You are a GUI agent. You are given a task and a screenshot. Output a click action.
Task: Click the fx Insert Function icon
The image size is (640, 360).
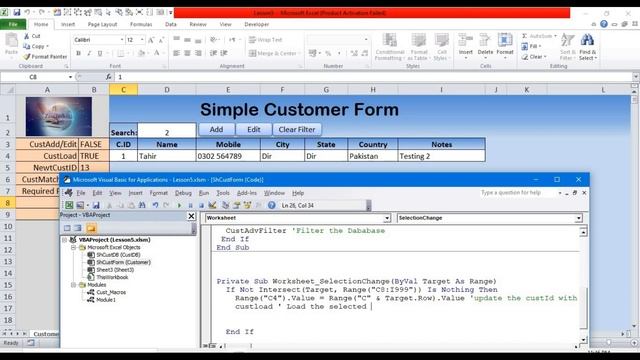108,77
